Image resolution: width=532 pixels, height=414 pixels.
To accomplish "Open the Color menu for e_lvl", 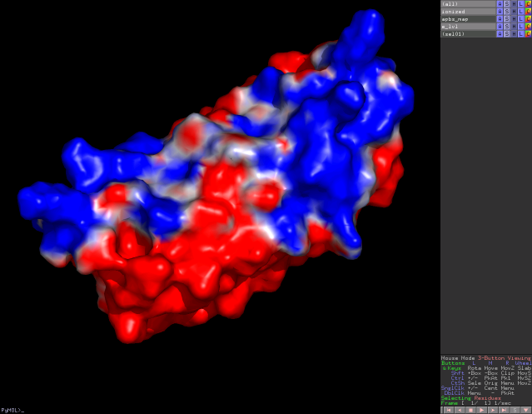I will point(528,26).
